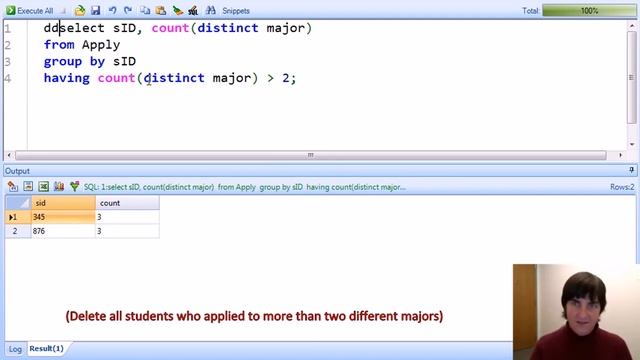The image size is (640, 360).
Task: Click the editor's down scroll arrow
Action: click(x=632, y=144)
